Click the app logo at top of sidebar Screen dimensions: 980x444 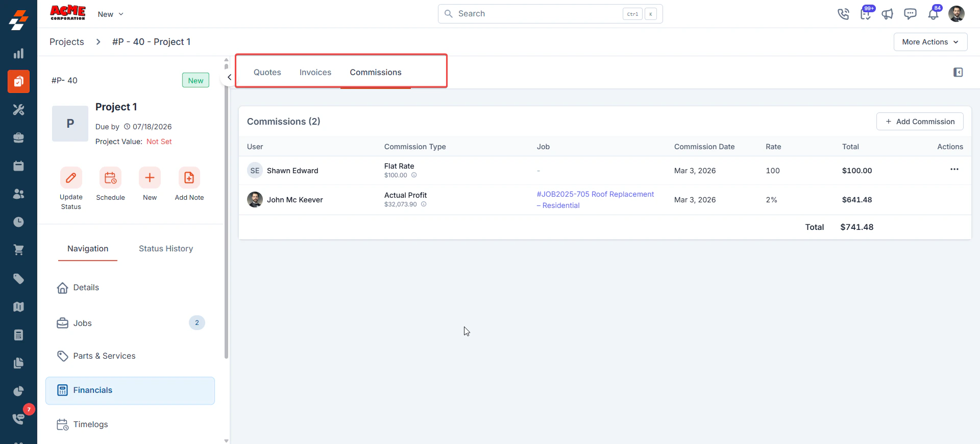tap(18, 20)
